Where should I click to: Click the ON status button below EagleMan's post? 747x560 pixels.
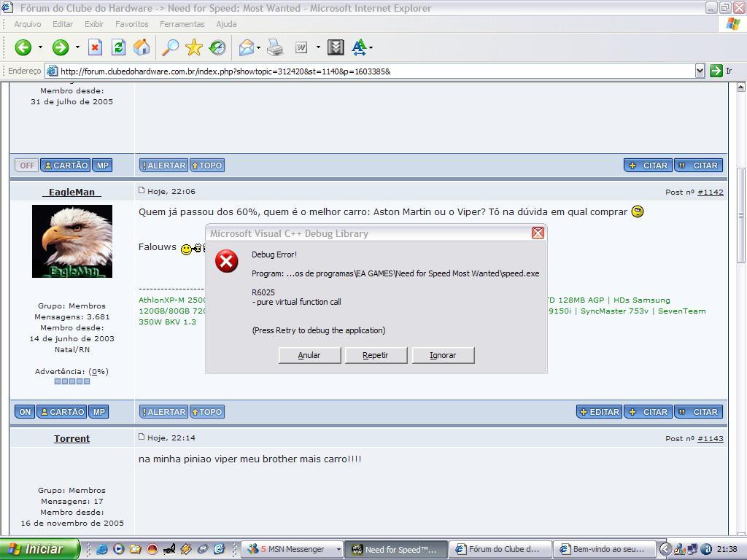coord(25,412)
